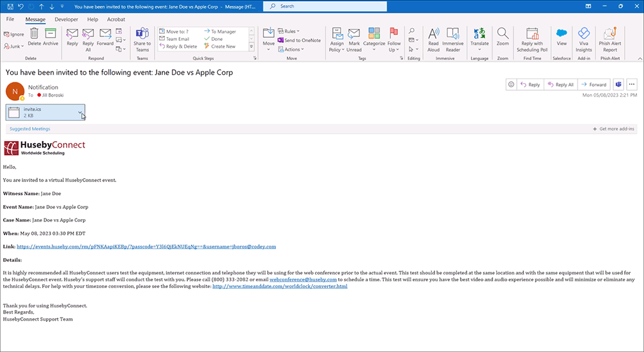Collapse the ribbon with the chevron
The height and width of the screenshot is (352, 644).
pos(640,59)
